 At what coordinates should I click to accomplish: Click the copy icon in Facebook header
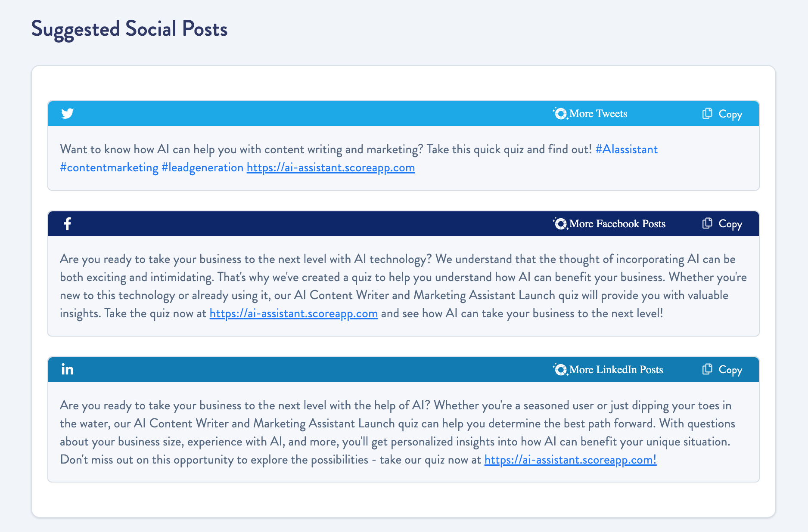tap(707, 223)
